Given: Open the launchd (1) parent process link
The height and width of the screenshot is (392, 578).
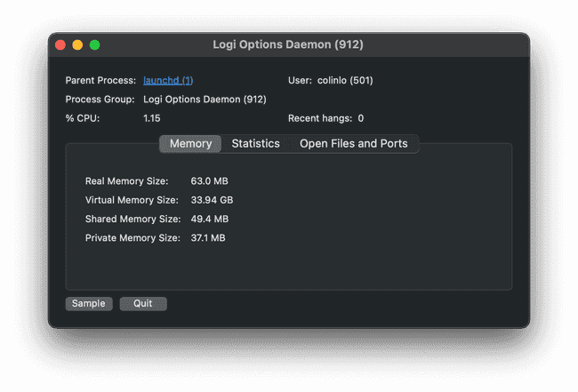Looking at the screenshot, I should 168,80.
